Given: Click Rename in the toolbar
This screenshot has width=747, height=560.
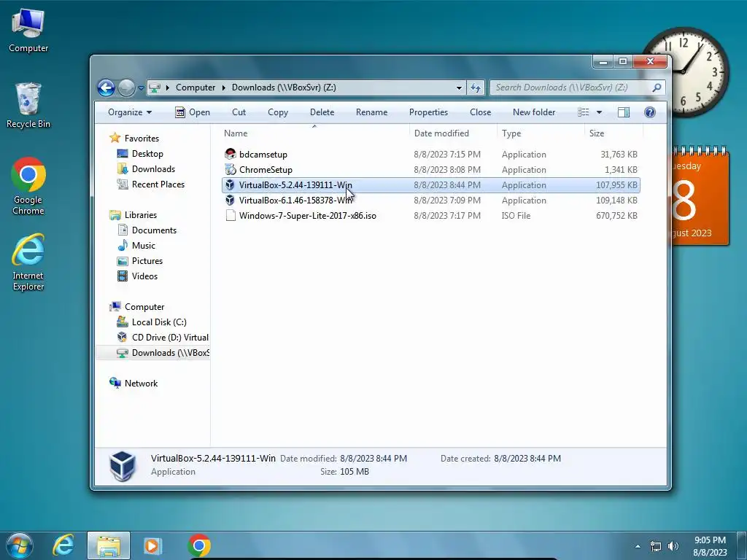Looking at the screenshot, I should click(371, 112).
